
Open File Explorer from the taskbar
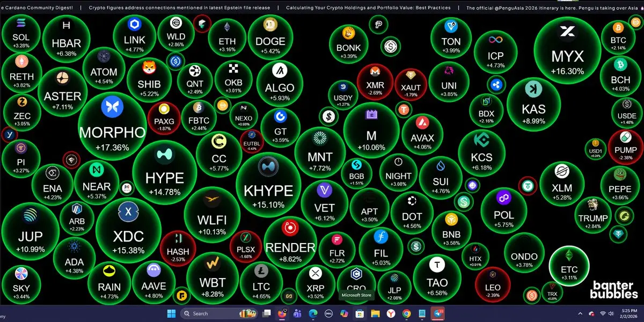[x=375, y=313]
